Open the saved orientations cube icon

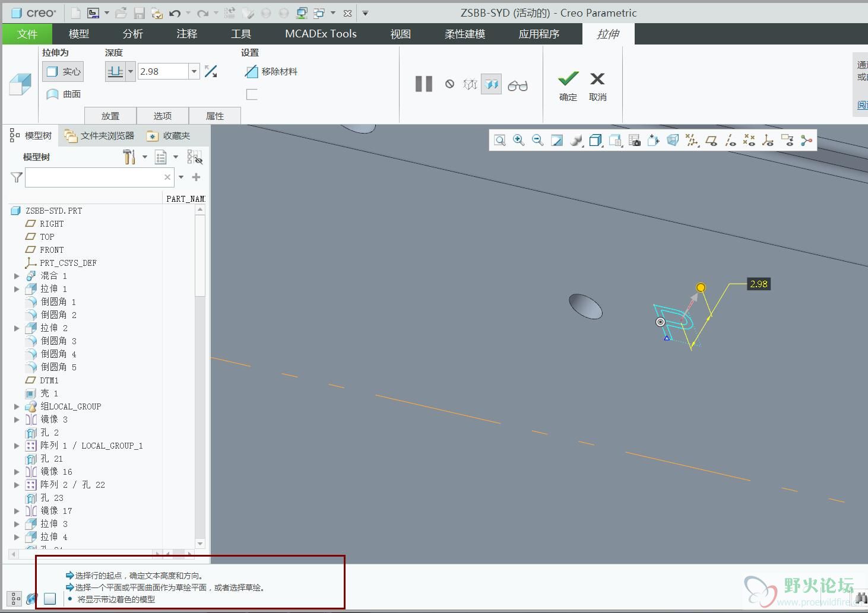coord(595,141)
